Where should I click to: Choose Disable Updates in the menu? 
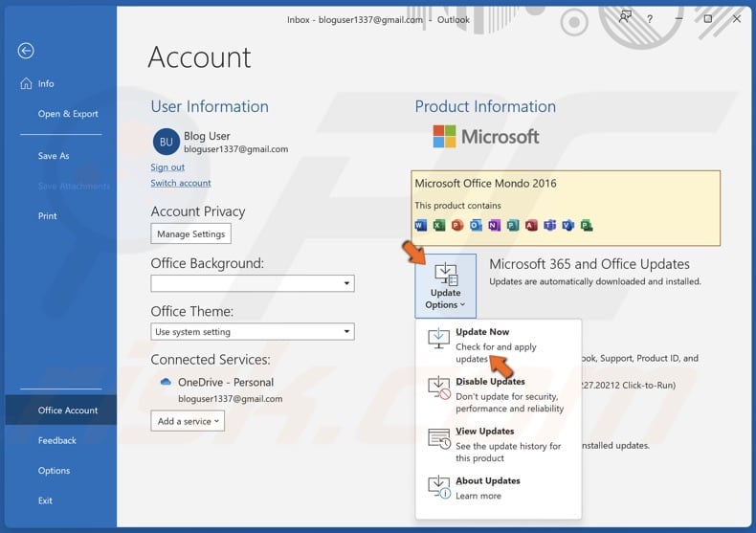point(490,382)
